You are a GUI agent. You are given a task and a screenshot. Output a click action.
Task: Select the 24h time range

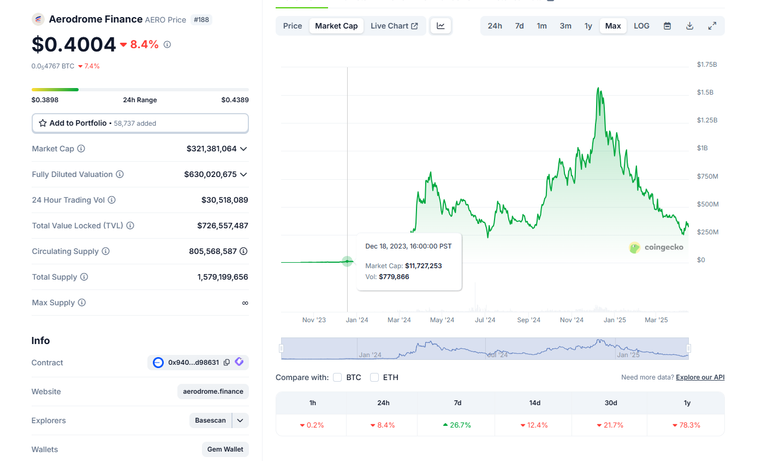click(495, 26)
